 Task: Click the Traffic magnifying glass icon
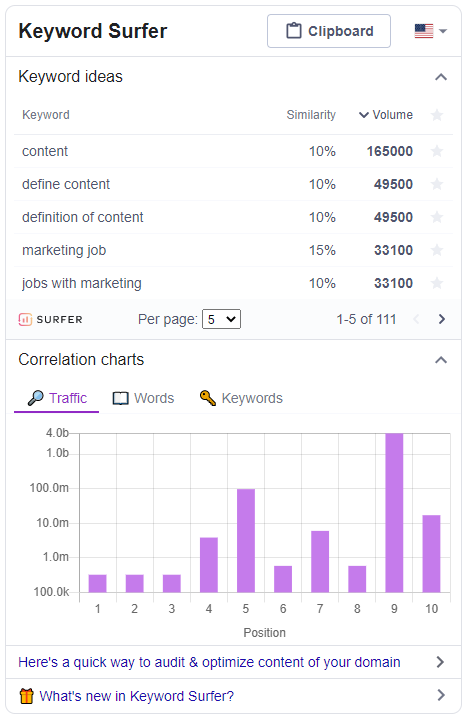point(35,398)
